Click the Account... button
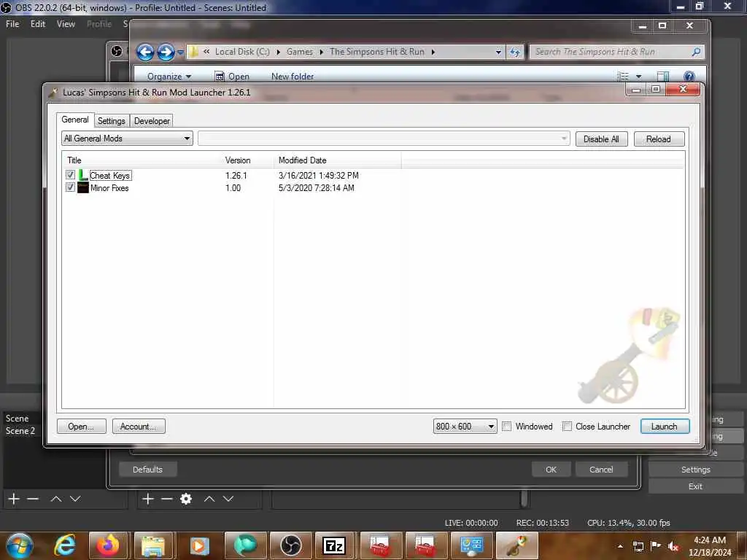 (x=138, y=426)
